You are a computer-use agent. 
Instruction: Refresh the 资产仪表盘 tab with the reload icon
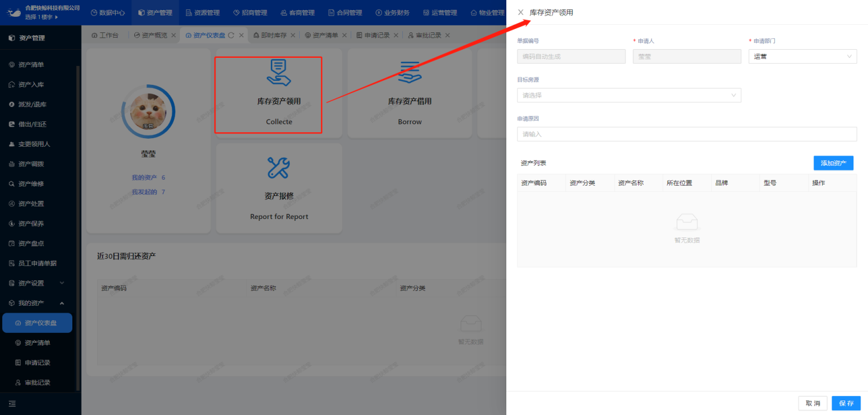231,35
